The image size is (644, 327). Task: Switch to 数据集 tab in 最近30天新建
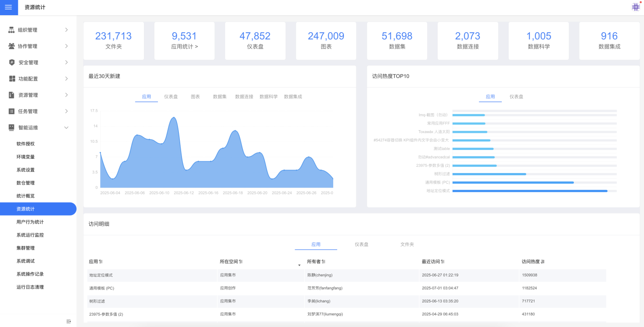[220, 97]
